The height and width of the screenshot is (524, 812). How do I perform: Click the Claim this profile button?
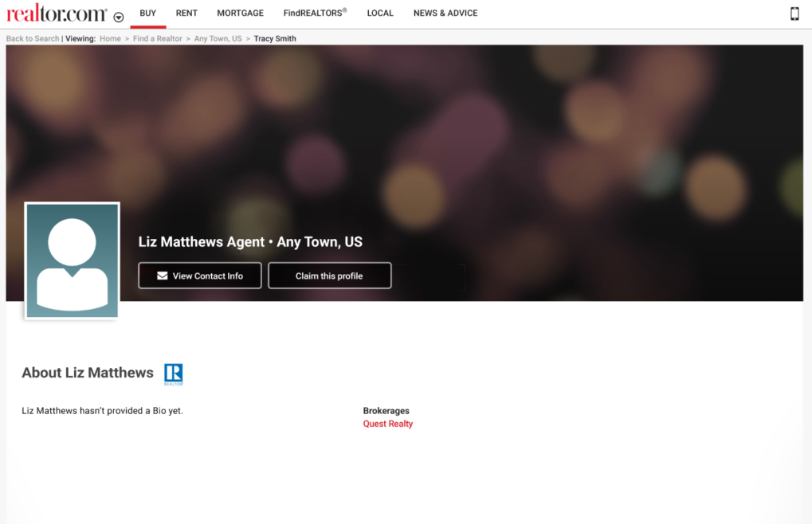[x=329, y=276]
